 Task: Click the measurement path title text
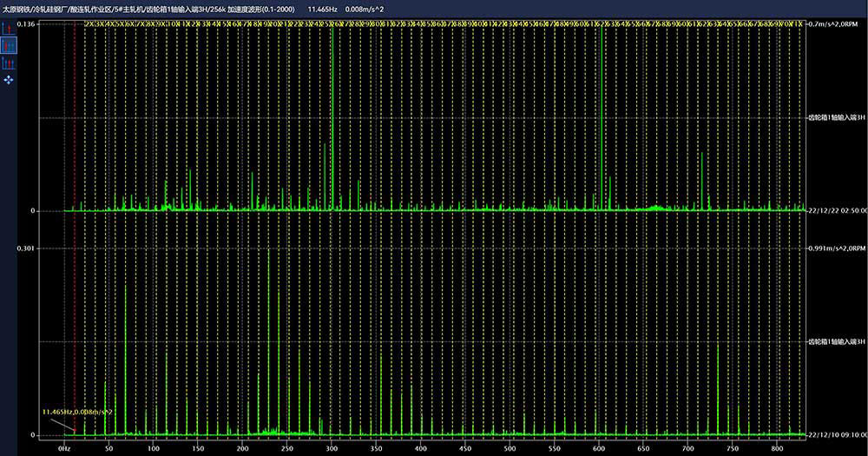148,8
